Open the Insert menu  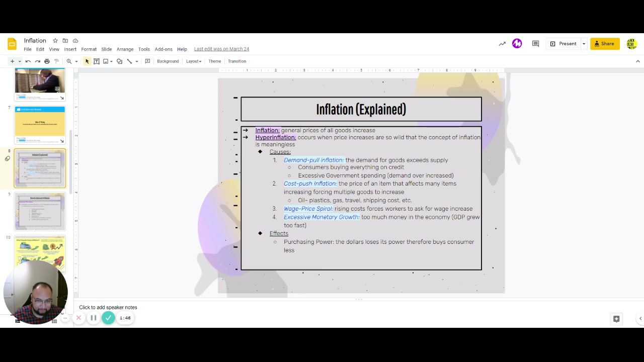pos(70,49)
